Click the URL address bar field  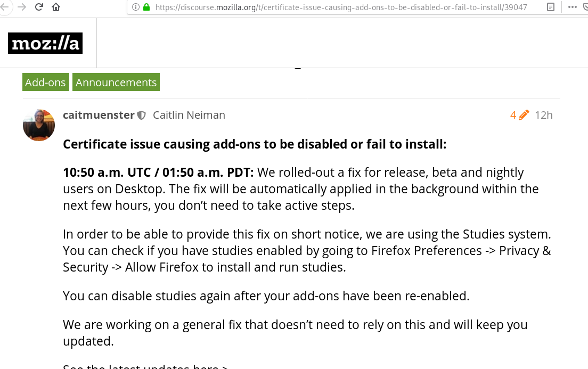(x=341, y=7)
